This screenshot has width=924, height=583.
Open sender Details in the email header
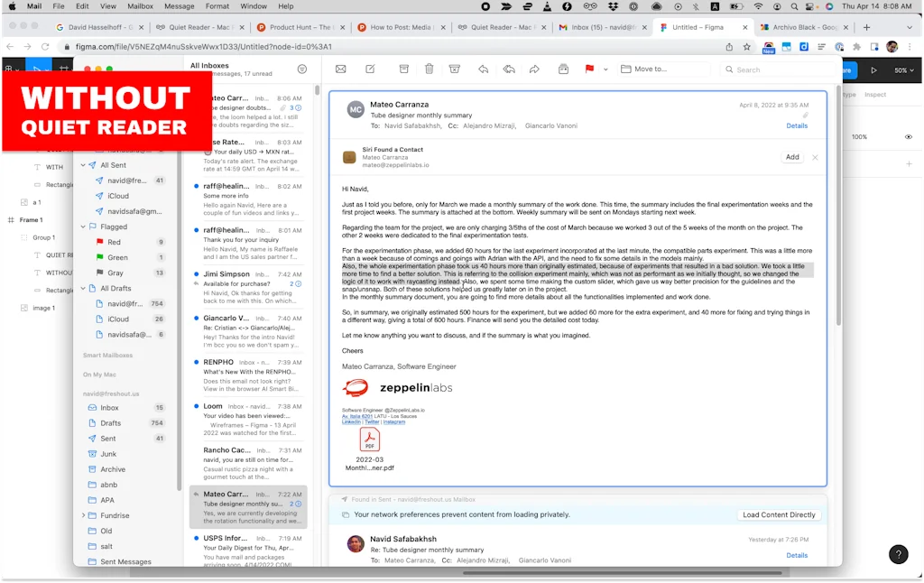(x=797, y=125)
